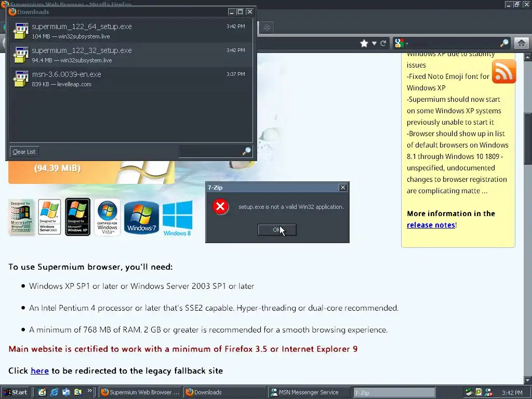Clear the downloads list
This screenshot has height=399, width=532.
point(24,152)
